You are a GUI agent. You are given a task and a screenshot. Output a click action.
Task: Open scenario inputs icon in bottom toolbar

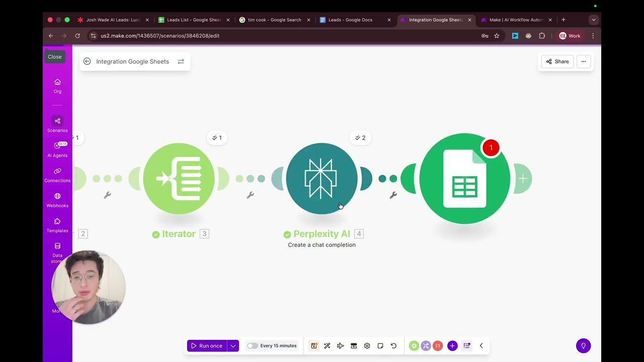[x=354, y=345]
